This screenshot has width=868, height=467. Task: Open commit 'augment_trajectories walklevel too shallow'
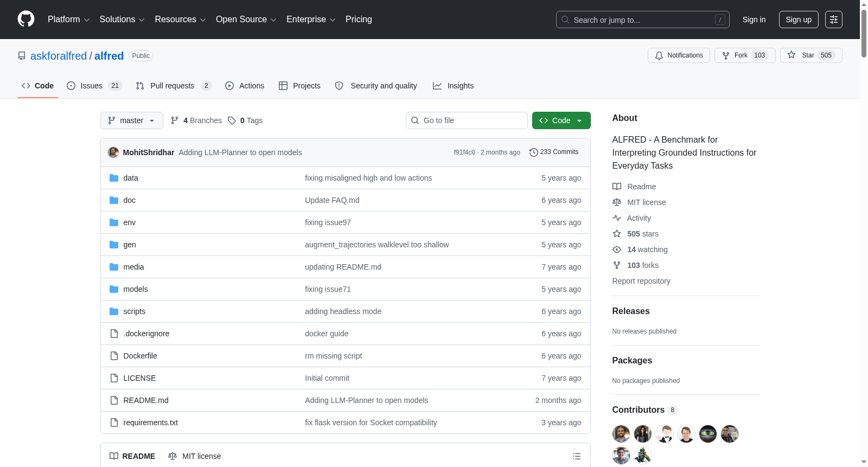[x=377, y=245]
